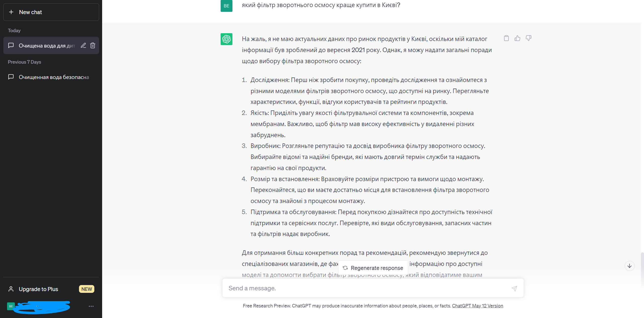Give the response a thumbs down
The image size is (644, 318).
pyautogui.click(x=528, y=38)
